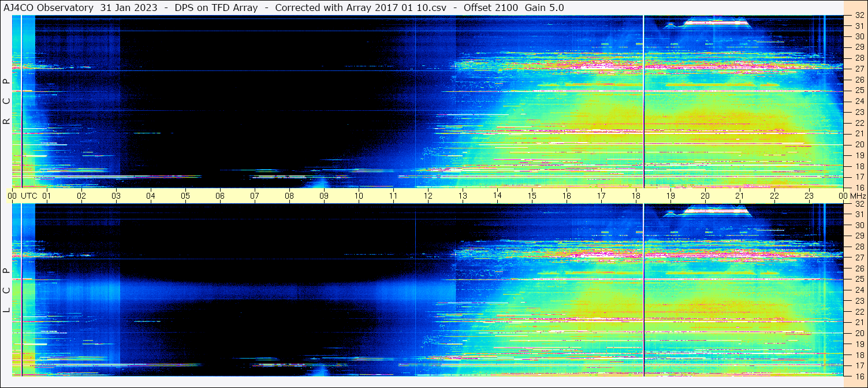868x388 pixels.
Task: Select hour marker 08 on the time axis
Action: tap(289, 196)
